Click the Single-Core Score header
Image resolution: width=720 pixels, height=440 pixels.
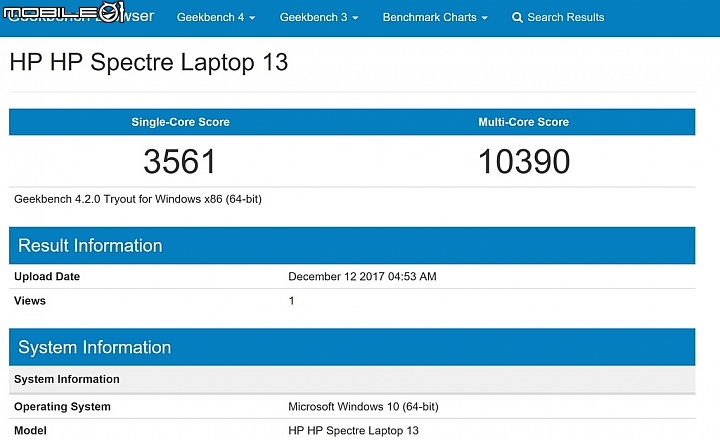(x=180, y=122)
